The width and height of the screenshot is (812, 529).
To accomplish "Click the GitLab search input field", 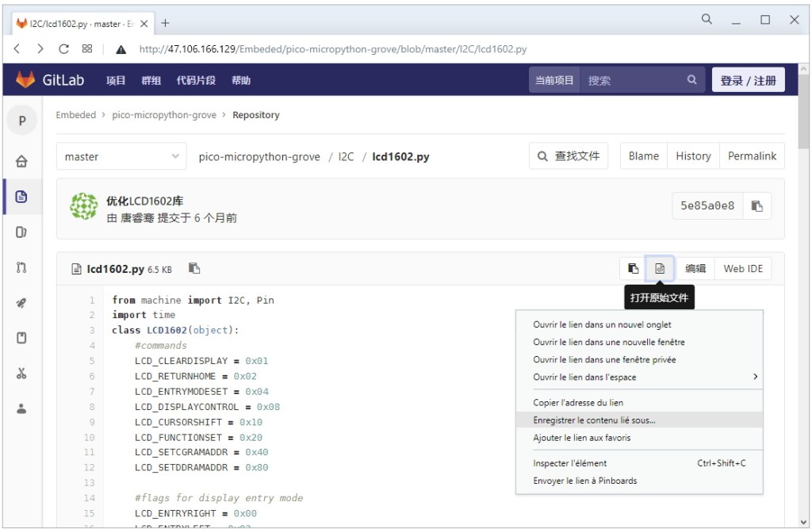I will 634,80.
